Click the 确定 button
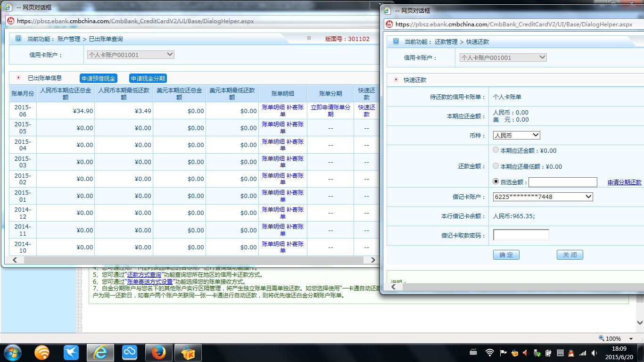The width and height of the screenshot is (644, 362). pyautogui.click(x=506, y=255)
